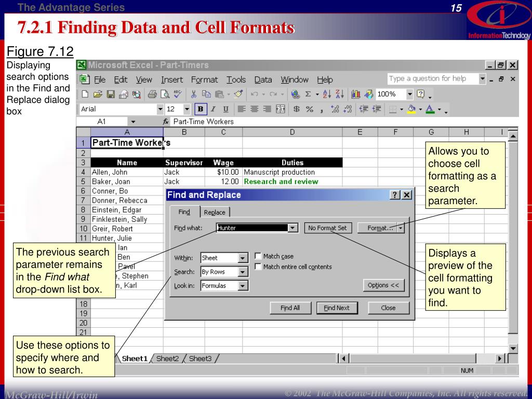Image resolution: width=532 pixels, height=399 pixels.
Task: Click the Paste clipboard icon
Action: pyautogui.click(x=220, y=95)
